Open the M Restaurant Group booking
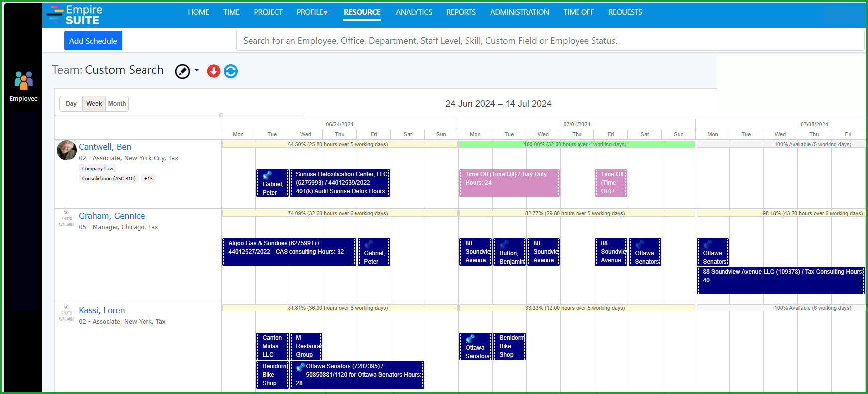 306,346
